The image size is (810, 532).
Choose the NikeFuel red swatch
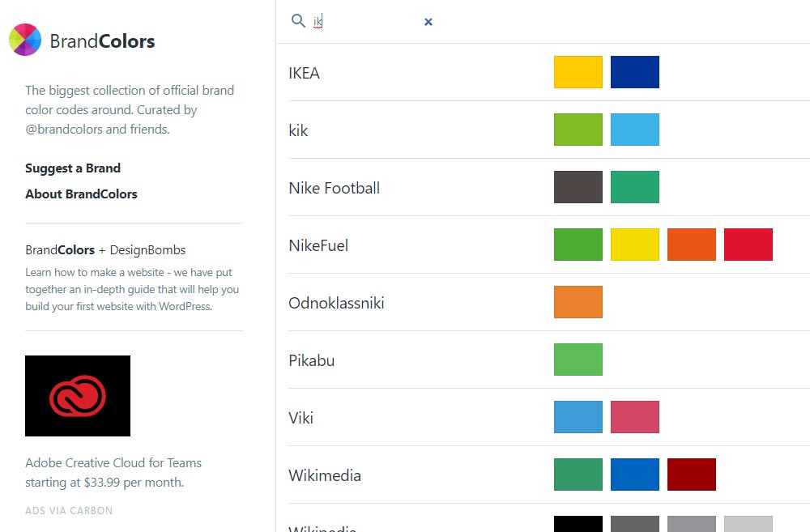pos(748,245)
